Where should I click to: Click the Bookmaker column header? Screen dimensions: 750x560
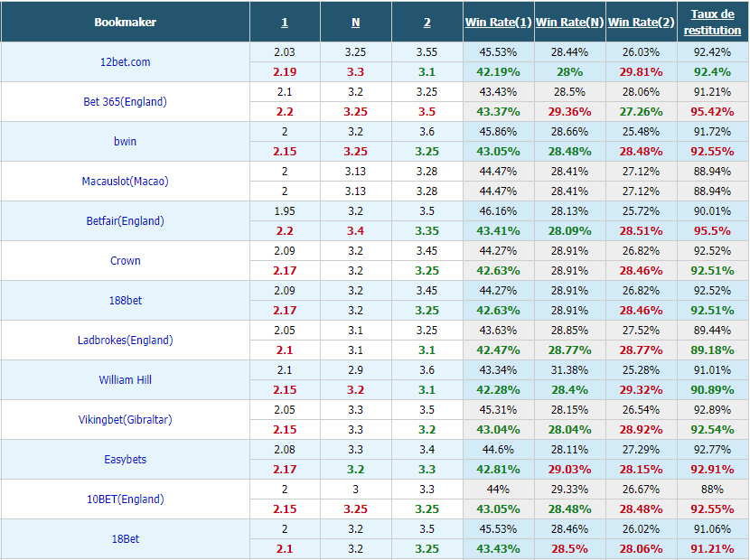click(125, 22)
